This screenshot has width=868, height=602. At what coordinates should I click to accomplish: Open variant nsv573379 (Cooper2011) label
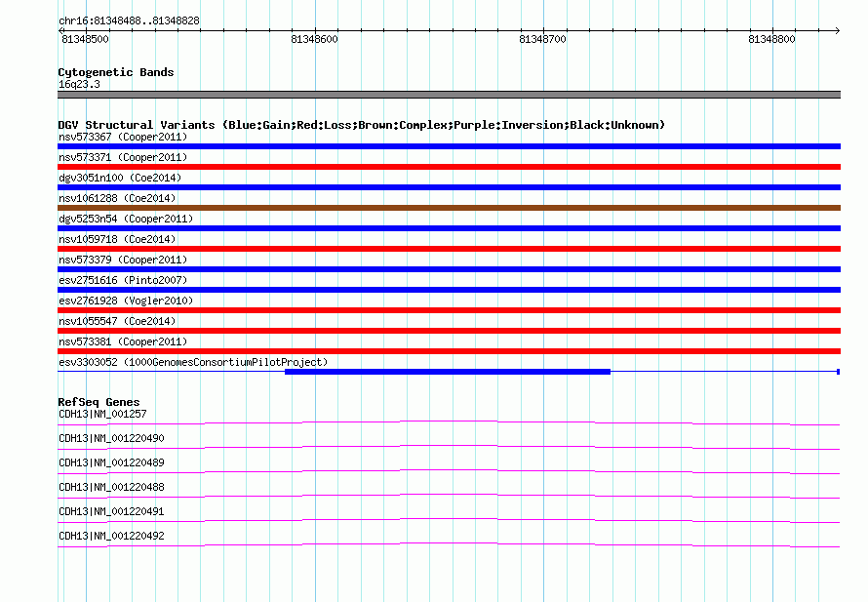pos(123,260)
